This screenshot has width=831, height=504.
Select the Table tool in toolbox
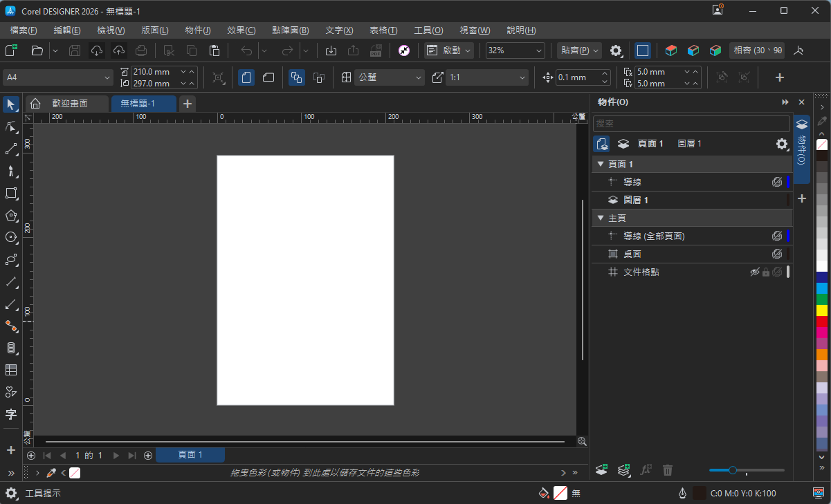pyautogui.click(x=11, y=370)
